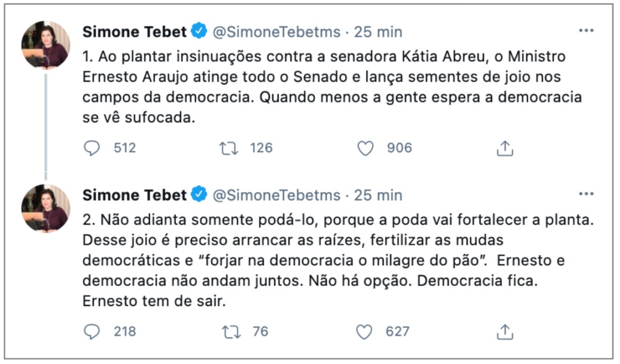Viewport: 620px width, 364px height.
Task: Click the @SimoneTebetms handle on second tweet
Action: (x=277, y=195)
